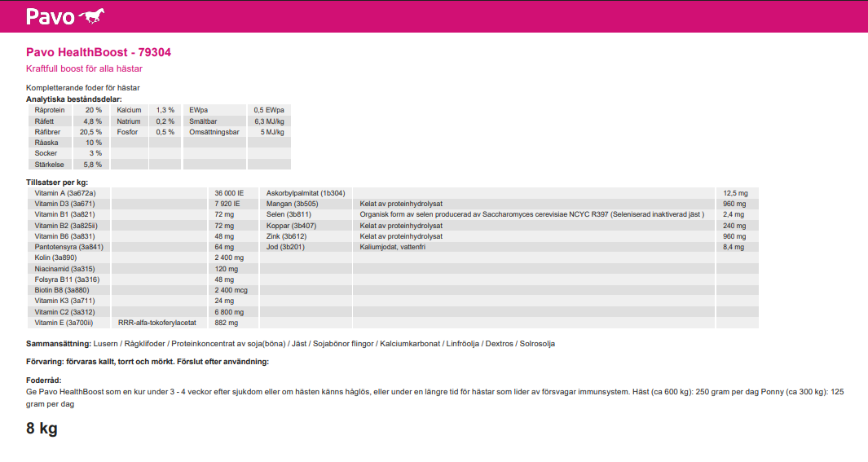Click the '4,8 %' value
The width and height of the screenshot is (868, 462).
pyautogui.click(x=93, y=121)
